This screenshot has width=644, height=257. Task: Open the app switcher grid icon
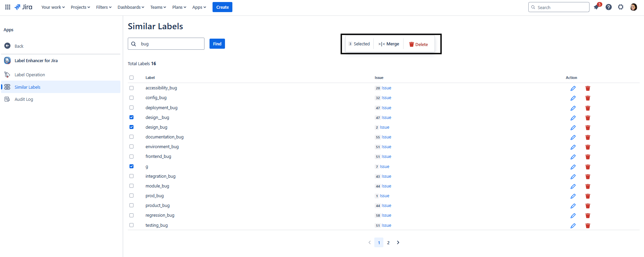[x=8, y=7]
